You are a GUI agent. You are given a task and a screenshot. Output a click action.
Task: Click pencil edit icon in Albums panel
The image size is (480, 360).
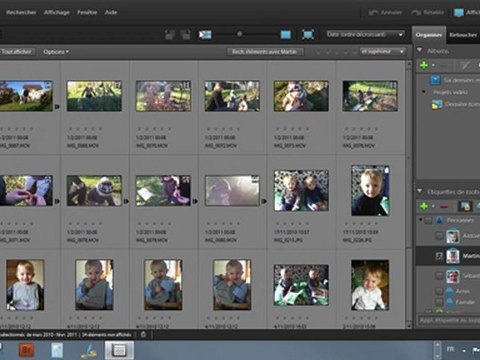point(465,65)
